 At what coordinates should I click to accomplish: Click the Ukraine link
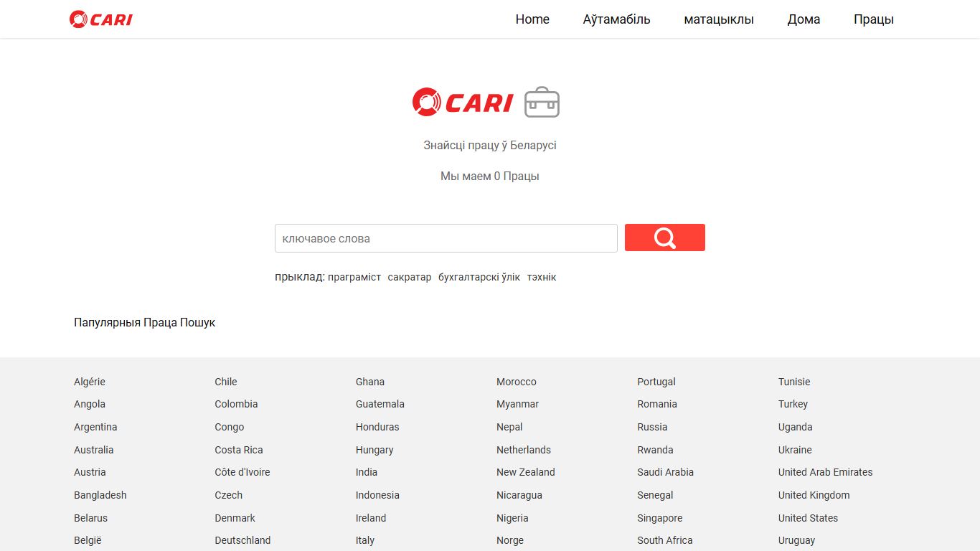click(795, 450)
